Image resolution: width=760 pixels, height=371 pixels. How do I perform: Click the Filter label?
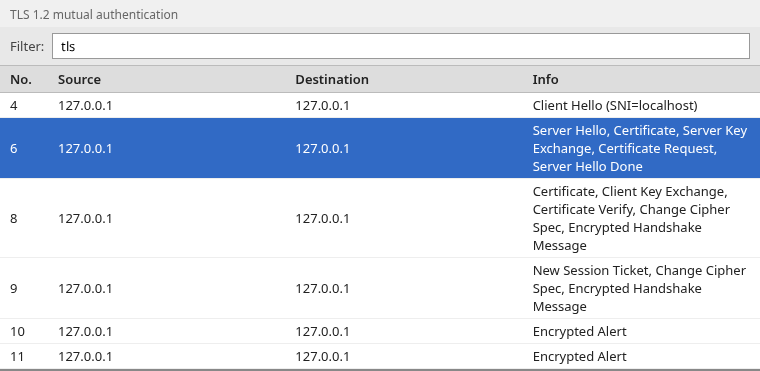[27, 47]
